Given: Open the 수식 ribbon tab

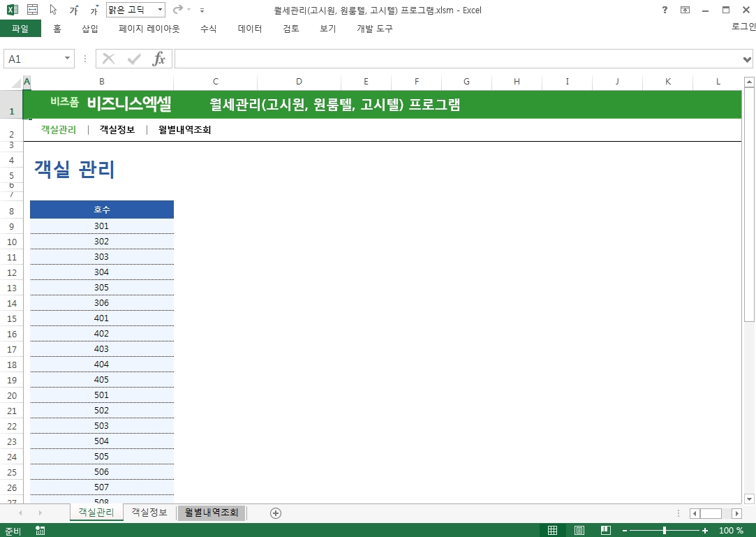Looking at the screenshot, I should coord(208,29).
